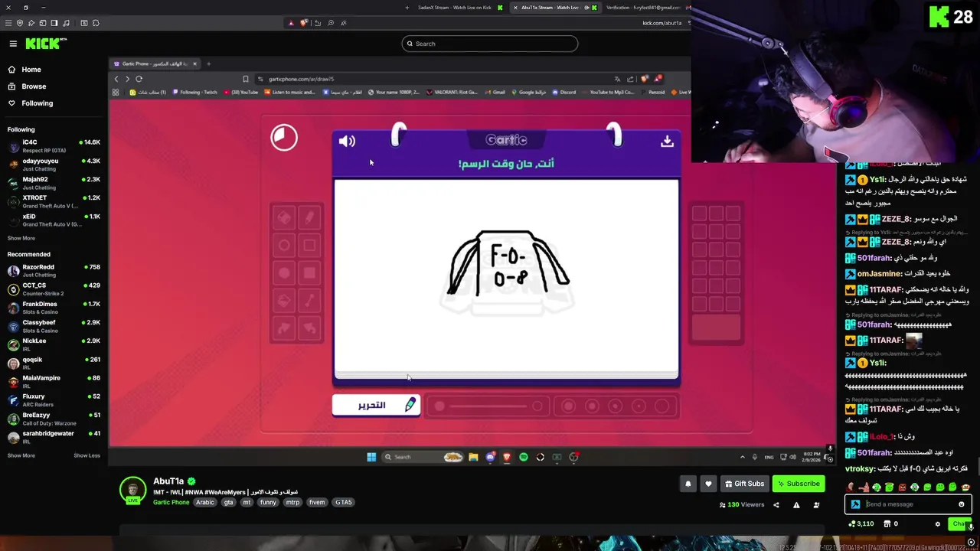This screenshot has height=551, width=980.
Task: Open MaiaVampire recommended channel
Action: [54, 381]
